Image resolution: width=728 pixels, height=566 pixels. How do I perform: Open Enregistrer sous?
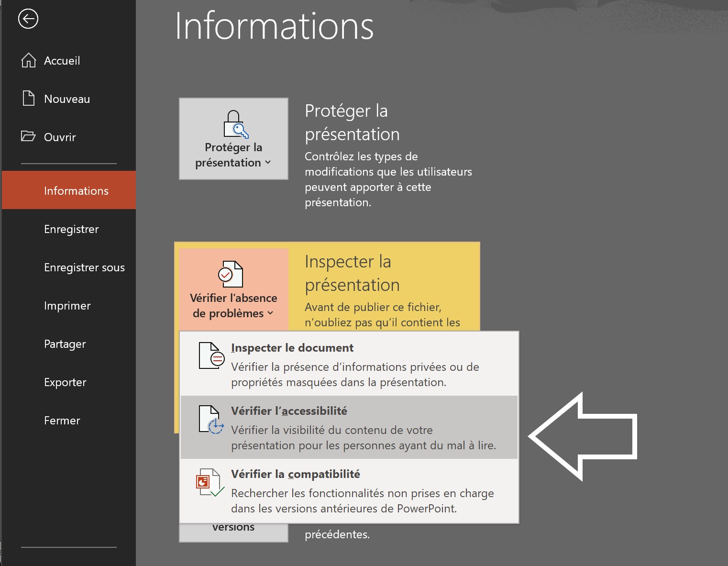84,267
